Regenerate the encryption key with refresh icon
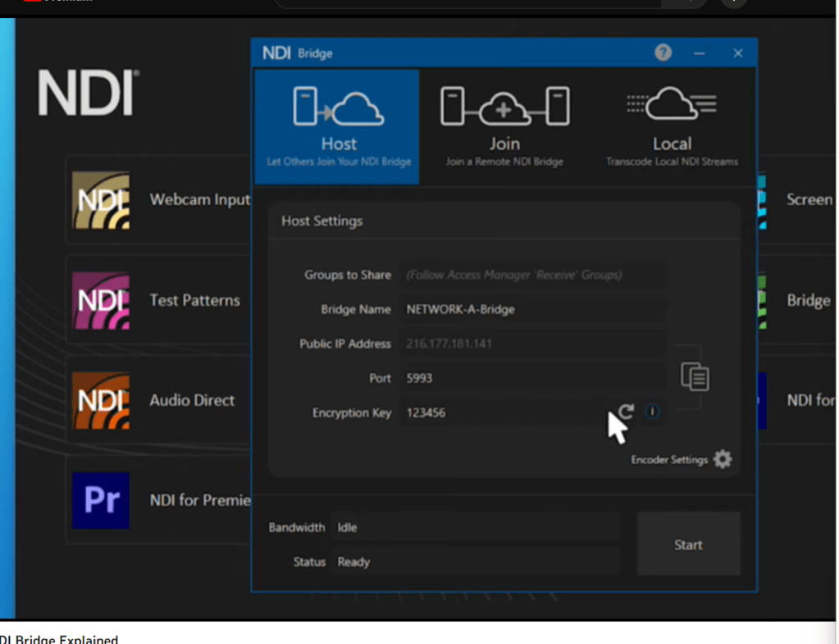Viewport: 839px width, 644px height. tap(626, 412)
